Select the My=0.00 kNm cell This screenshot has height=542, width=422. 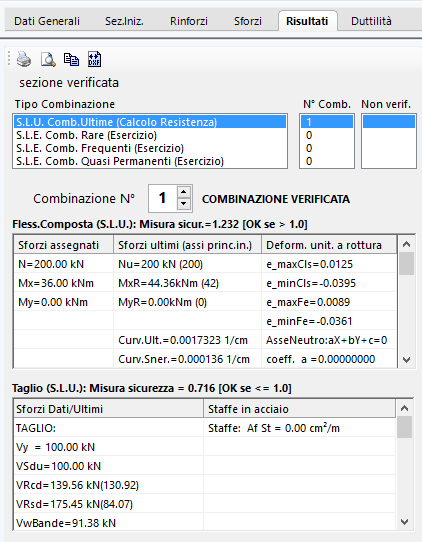click(x=64, y=302)
